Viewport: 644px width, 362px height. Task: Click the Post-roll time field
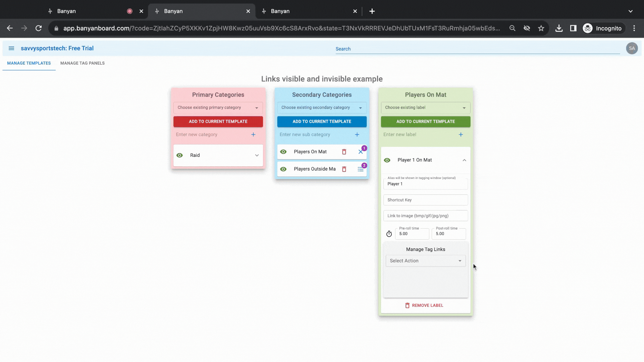[x=448, y=233]
